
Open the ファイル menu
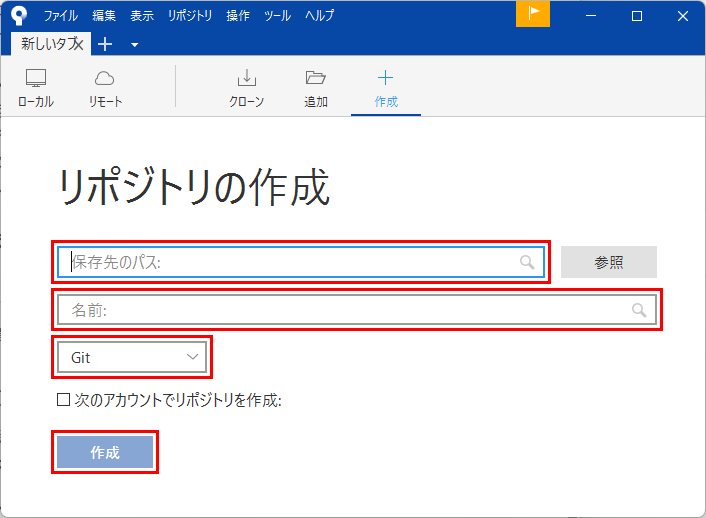click(61, 16)
